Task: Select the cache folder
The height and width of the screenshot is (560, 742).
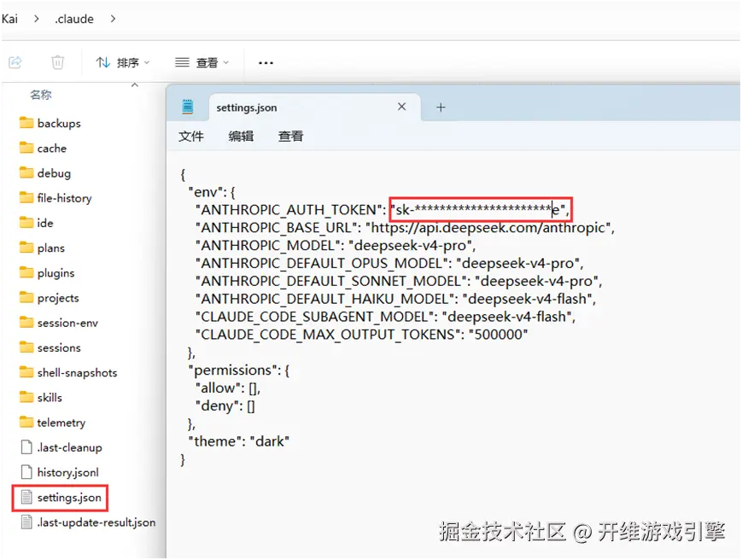Action: pos(43,148)
